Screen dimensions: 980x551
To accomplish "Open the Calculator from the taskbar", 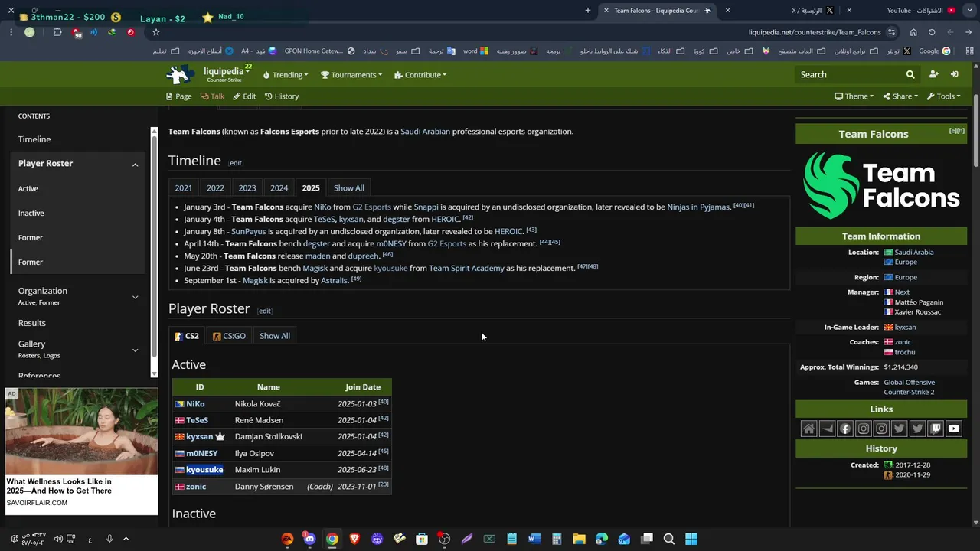I will [x=557, y=539].
